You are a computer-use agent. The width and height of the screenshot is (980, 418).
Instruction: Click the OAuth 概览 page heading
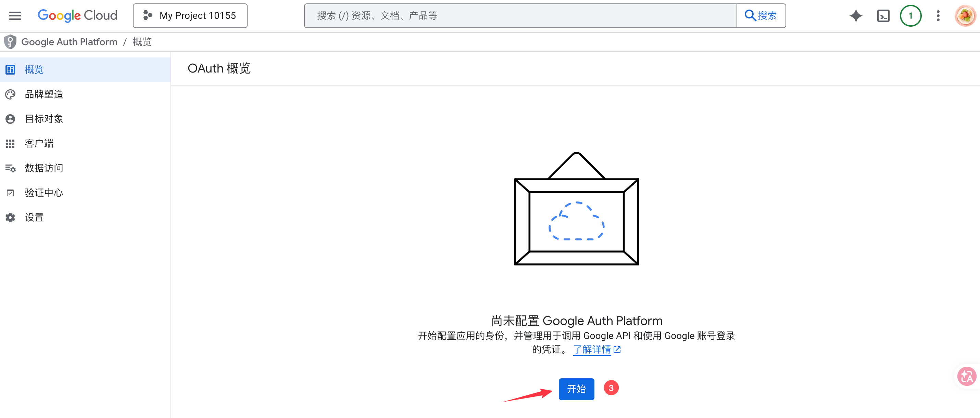(219, 68)
